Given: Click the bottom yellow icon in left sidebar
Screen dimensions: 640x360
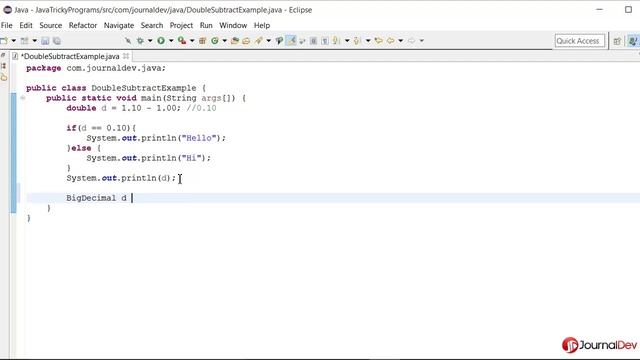Looking at the screenshot, I should pyautogui.click(x=4, y=77).
